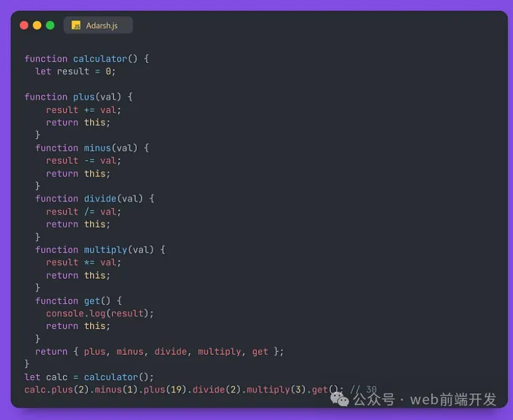Click the 'console.log(result);' statement

99,313
